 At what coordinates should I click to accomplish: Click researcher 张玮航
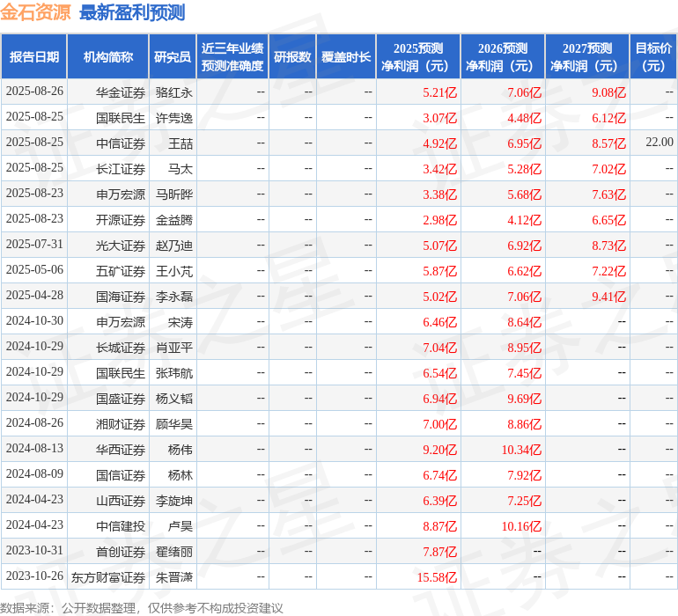tap(173, 373)
